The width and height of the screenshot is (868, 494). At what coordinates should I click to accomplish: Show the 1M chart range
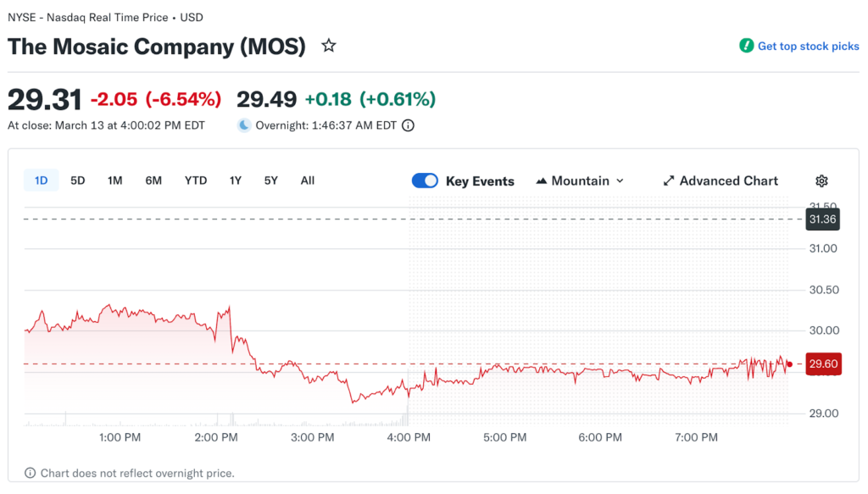[115, 180]
